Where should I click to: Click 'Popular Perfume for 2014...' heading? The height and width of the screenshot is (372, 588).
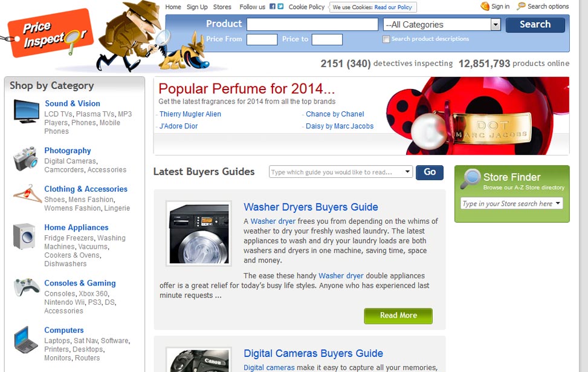[247, 89]
